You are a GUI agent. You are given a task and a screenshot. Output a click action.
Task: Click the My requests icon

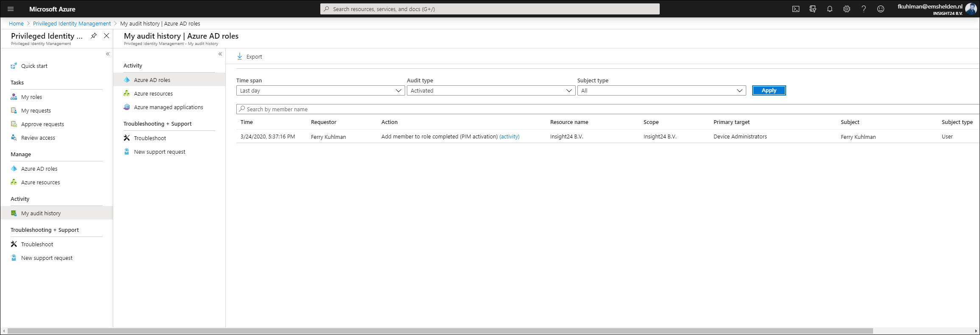click(14, 110)
